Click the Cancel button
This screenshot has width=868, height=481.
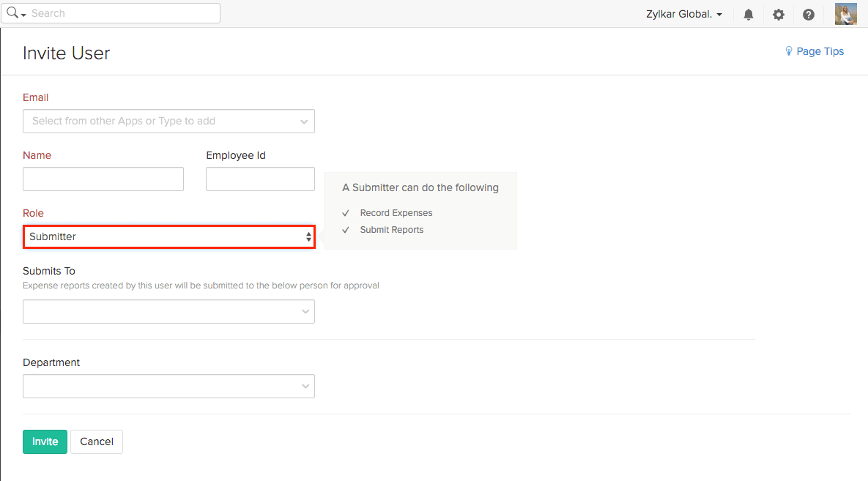[x=96, y=441]
